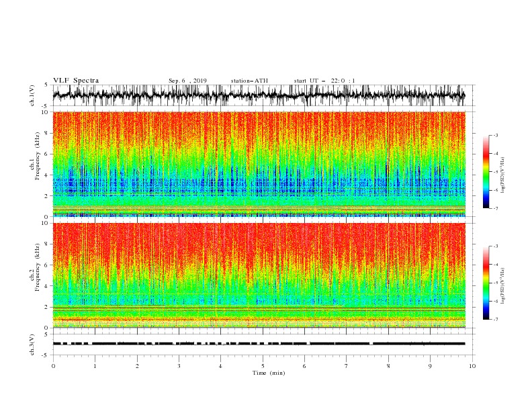Click the ch.3(V) axis label
Screen dimensions: 532x411
(32, 345)
